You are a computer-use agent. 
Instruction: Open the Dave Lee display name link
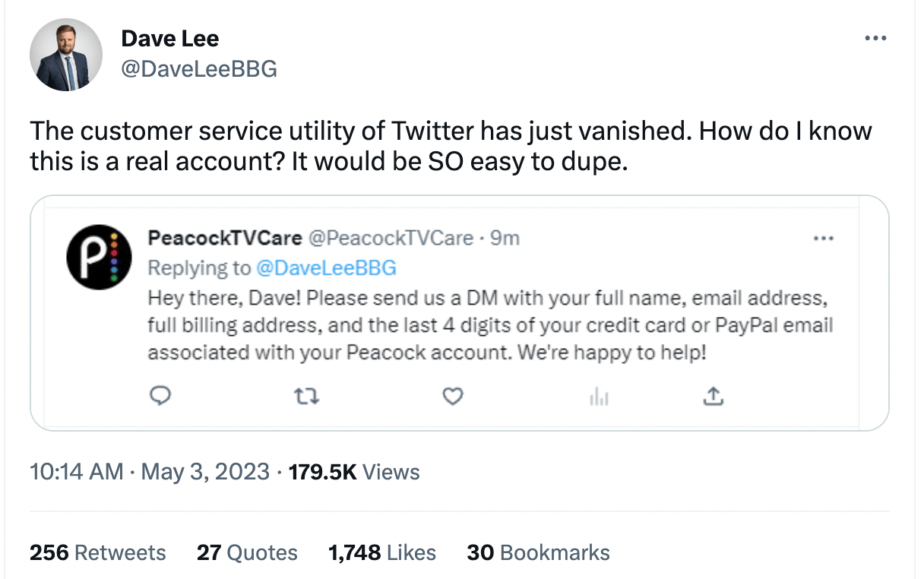[170, 38]
